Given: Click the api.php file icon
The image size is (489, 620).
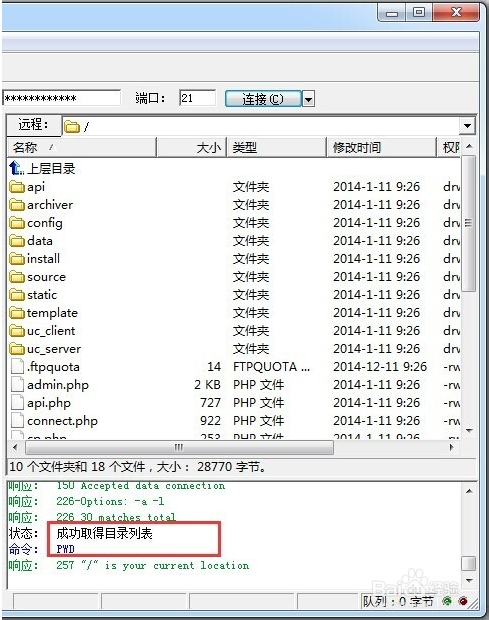Looking at the screenshot, I should click(x=17, y=403).
